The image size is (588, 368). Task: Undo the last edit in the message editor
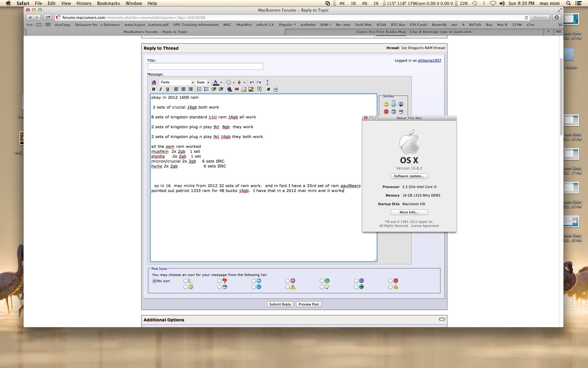pos(252,82)
